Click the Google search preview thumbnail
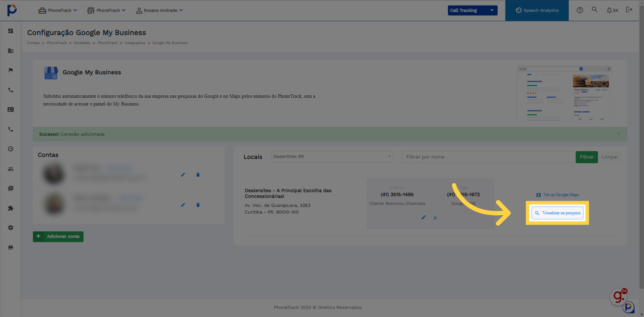The height and width of the screenshot is (317, 644). pos(564,93)
